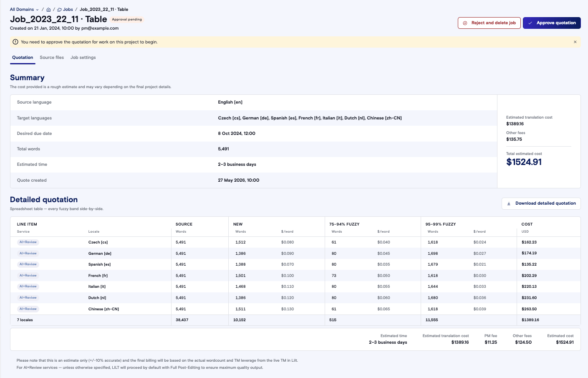Click the NEW column header

(238, 224)
